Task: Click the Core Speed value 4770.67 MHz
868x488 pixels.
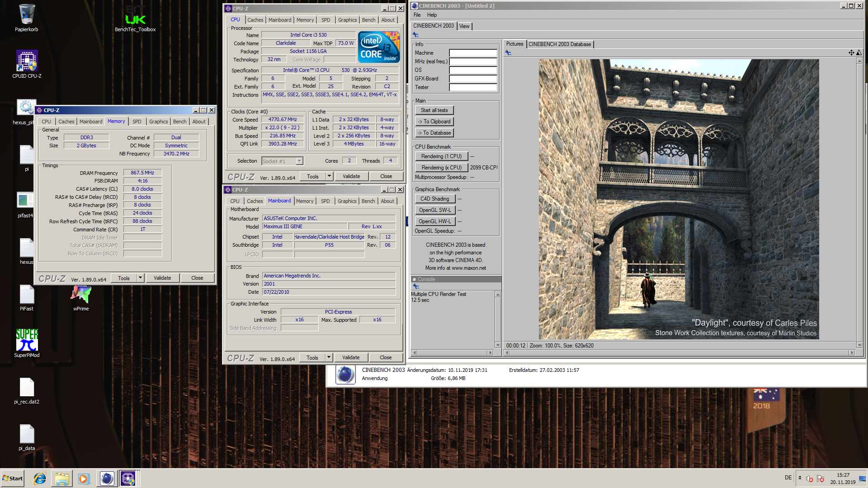Action: coord(283,120)
